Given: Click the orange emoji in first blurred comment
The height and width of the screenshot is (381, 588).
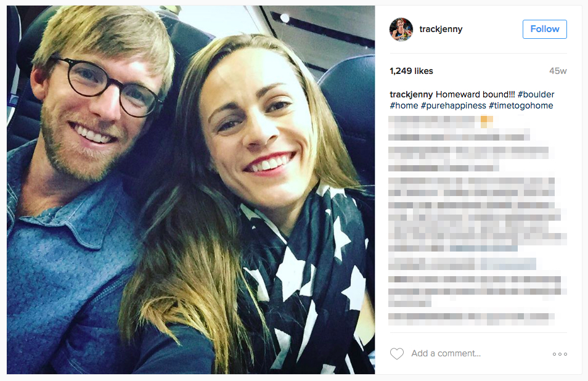Looking at the screenshot, I should (x=486, y=122).
